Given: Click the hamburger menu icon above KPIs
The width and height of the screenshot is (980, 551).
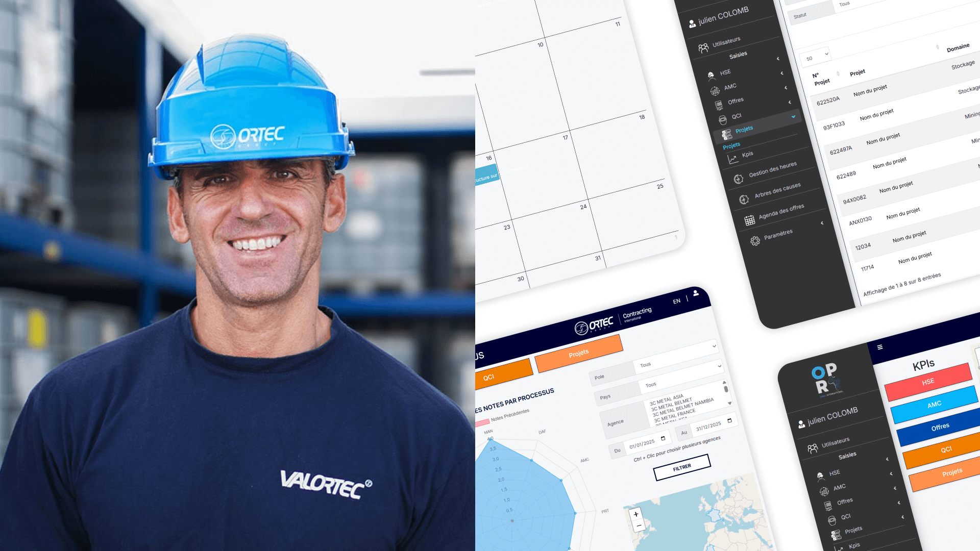Looking at the screenshot, I should pos(880,347).
